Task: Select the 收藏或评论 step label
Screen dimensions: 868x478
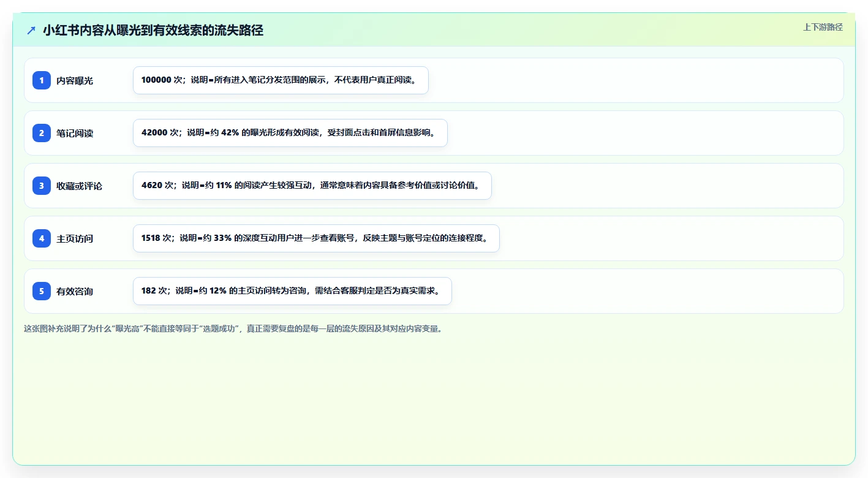Action: (x=79, y=186)
